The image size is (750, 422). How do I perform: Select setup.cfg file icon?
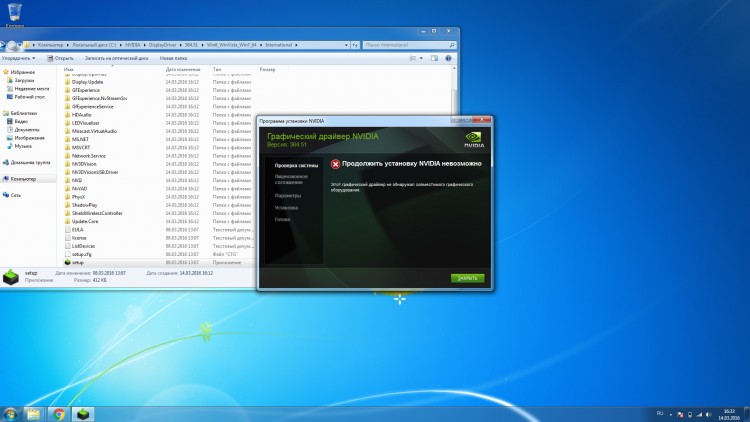coord(67,254)
